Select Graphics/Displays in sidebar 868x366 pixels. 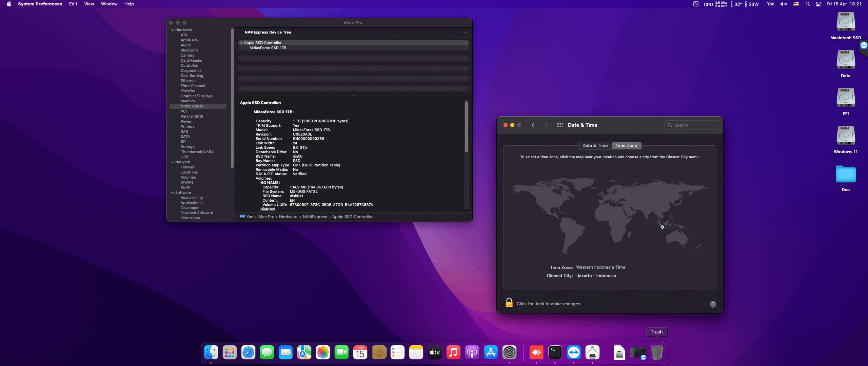tap(196, 96)
